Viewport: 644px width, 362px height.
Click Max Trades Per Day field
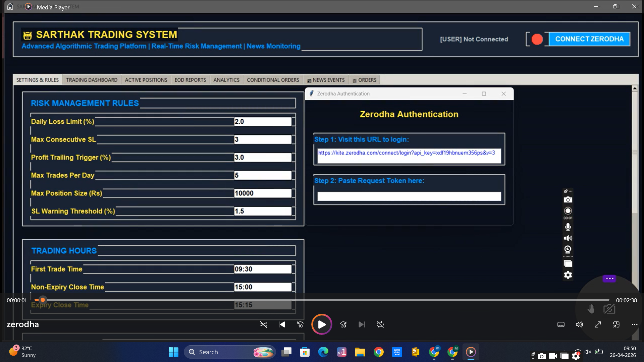coord(263,175)
